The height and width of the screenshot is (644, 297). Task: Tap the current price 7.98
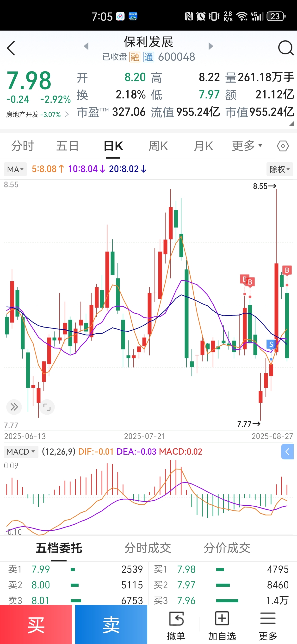(x=29, y=80)
